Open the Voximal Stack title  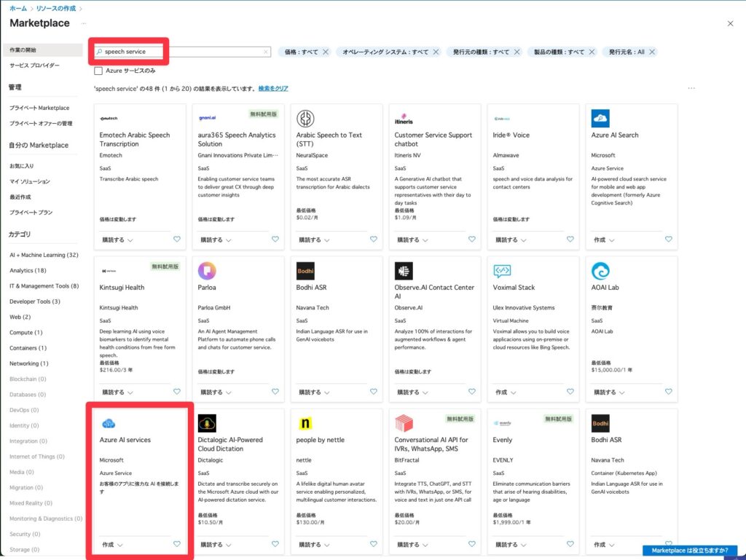click(514, 288)
